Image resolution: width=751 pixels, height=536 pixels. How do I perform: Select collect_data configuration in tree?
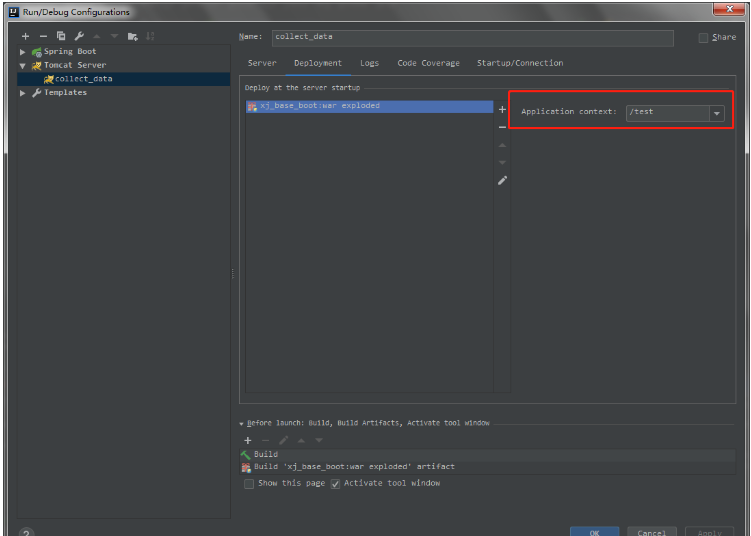click(x=124, y=79)
